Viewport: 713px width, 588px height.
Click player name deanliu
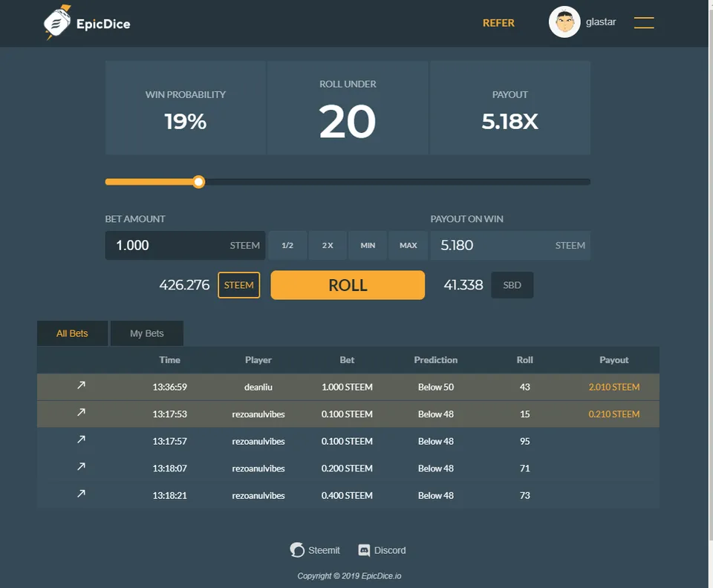tap(258, 387)
